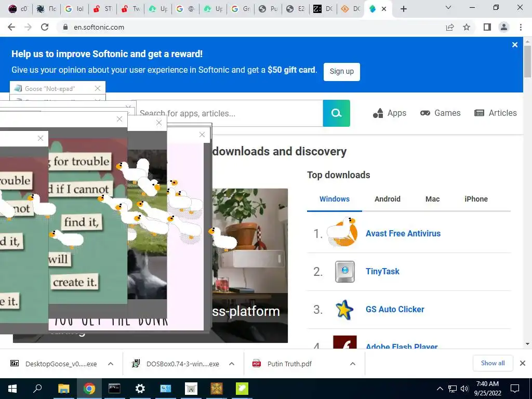Click the Adobe Flash Player icon
Image resolution: width=532 pixels, height=399 pixels.
click(345, 342)
